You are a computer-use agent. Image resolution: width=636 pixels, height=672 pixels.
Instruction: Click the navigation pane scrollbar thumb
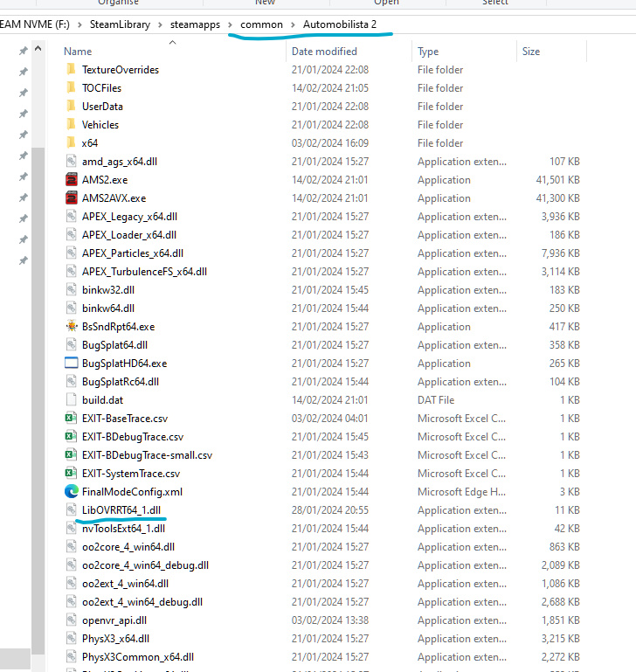(x=38, y=401)
